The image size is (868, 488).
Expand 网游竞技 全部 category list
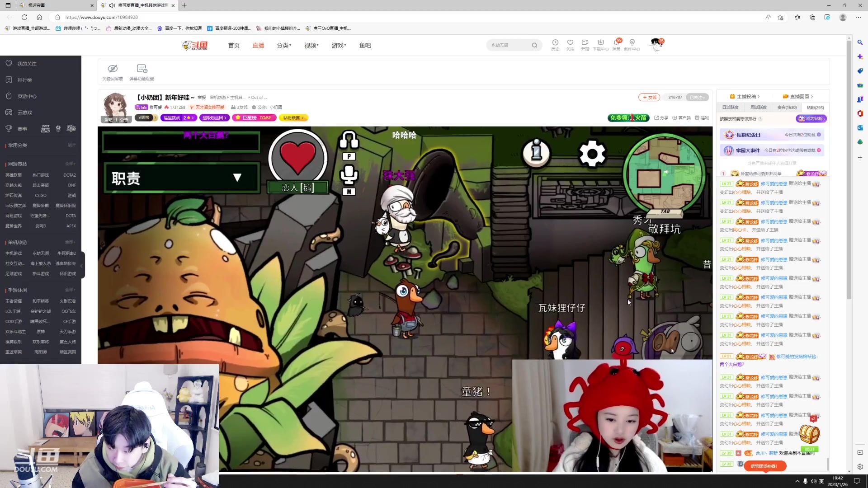[70, 164]
